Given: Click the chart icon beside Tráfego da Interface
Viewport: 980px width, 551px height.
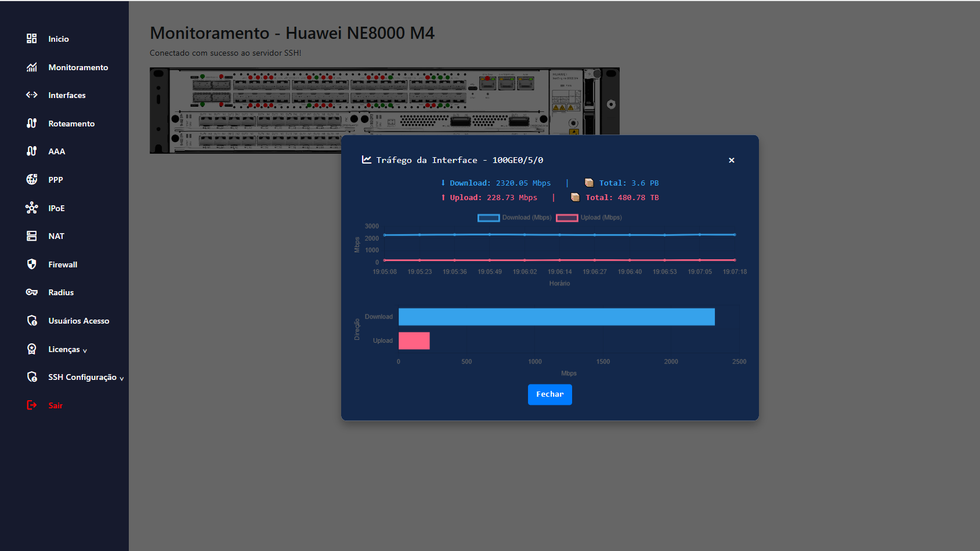Looking at the screenshot, I should click(367, 159).
